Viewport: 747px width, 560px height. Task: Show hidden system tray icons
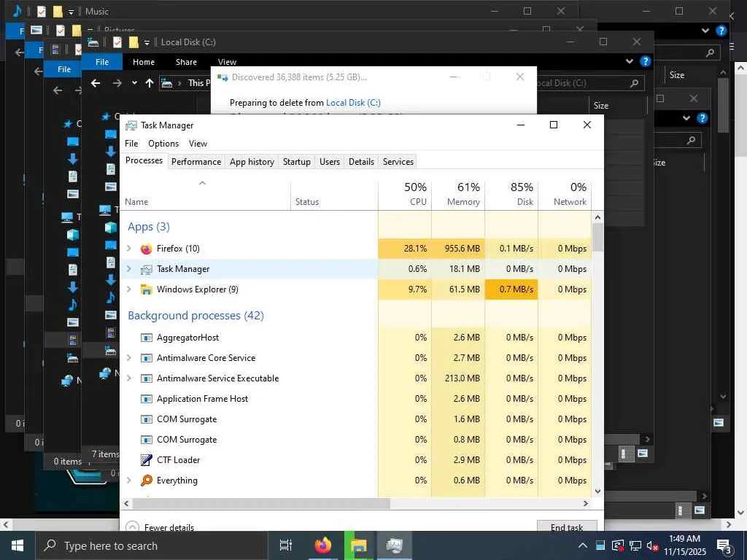click(583, 546)
